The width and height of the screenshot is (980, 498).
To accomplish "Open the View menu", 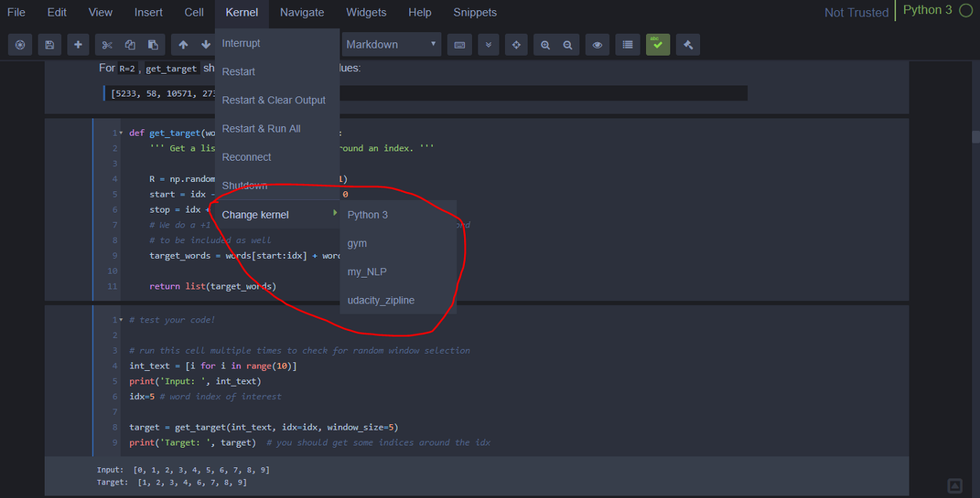I will tap(100, 13).
